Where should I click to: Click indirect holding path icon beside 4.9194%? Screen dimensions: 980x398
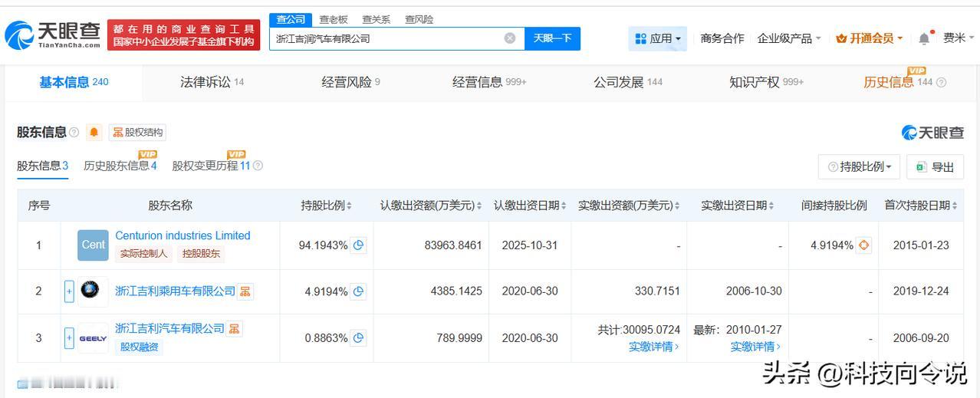coord(864,245)
